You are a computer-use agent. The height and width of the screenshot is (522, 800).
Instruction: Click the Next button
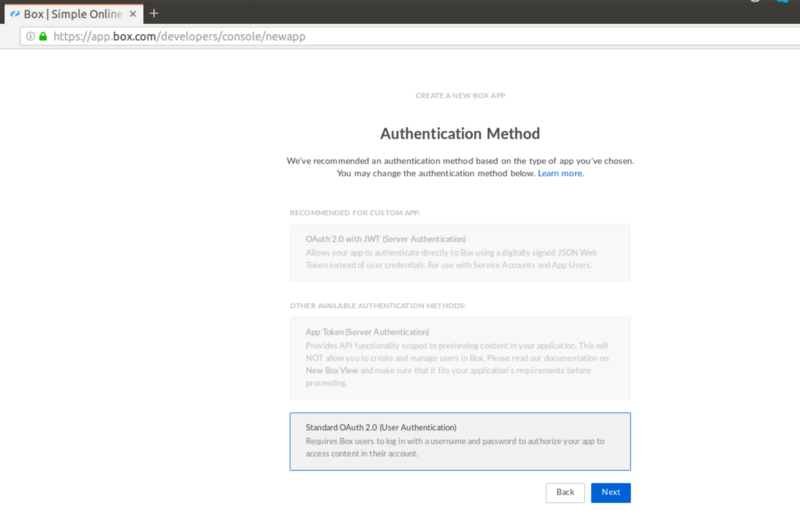click(611, 492)
